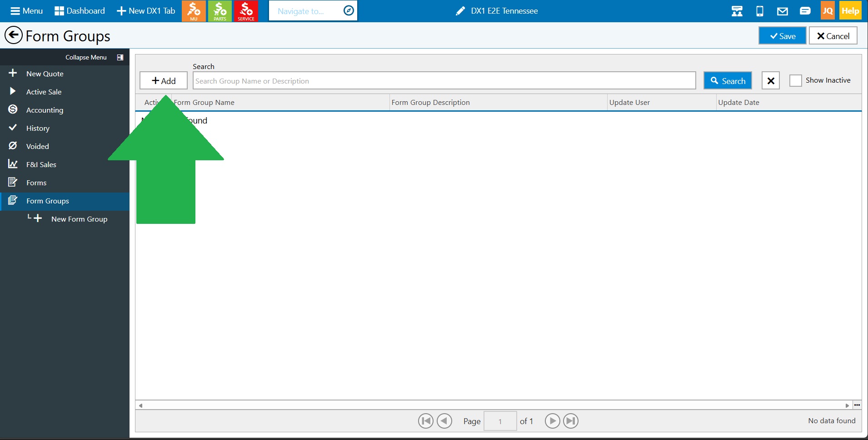Go to the Dashboard
Image resolution: width=868 pixels, height=440 pixels.
(x=80, y=11)
